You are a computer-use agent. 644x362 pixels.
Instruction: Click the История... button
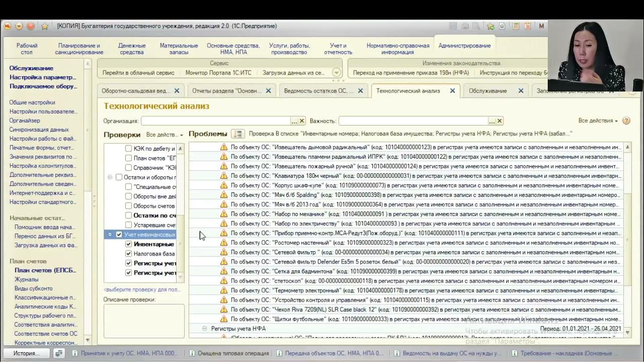pyautogui.click(x=27, y=353)
